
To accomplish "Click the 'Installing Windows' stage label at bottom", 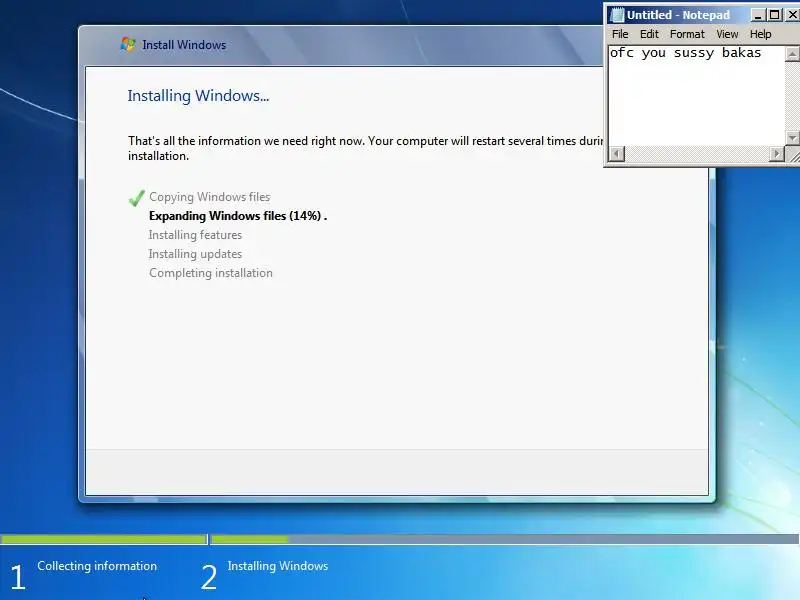I will pos(278,566).
